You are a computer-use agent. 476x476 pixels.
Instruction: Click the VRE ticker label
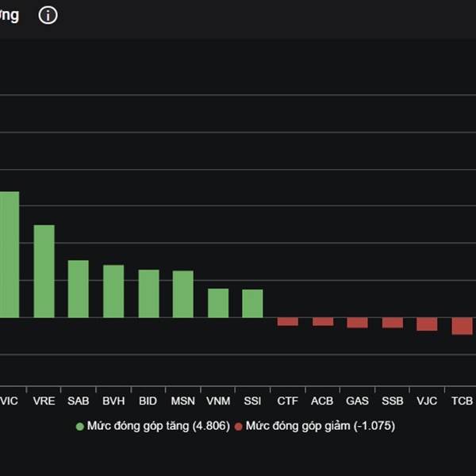click(44, 401)
